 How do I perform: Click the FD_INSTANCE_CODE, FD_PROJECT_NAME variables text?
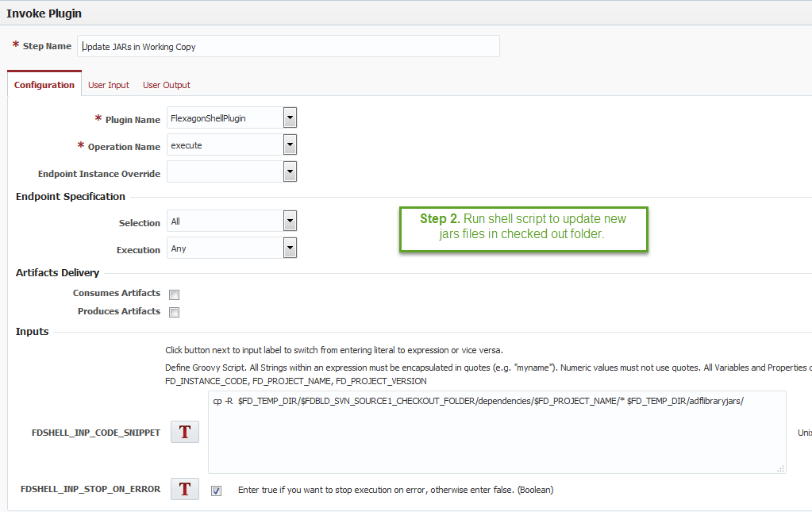point(296,382)
